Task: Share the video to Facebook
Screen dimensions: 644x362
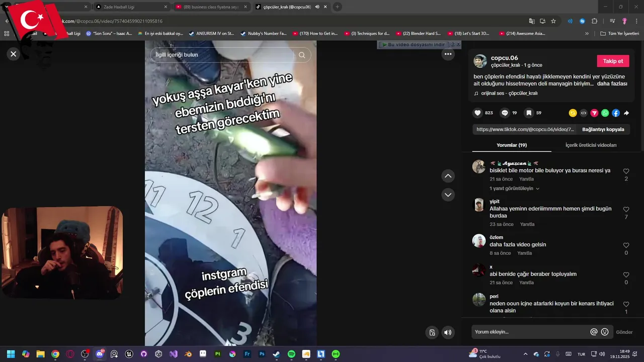Action: (616, 113)
